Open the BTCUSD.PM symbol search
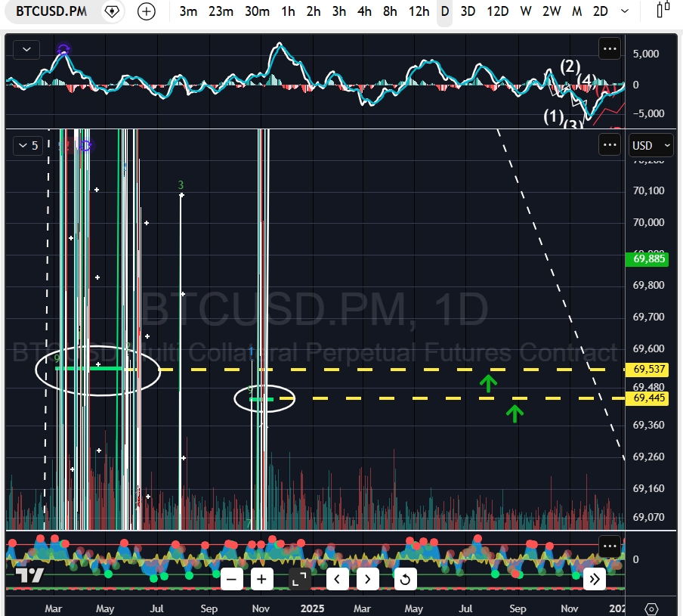The width and height of the screenshot is (683, 616). click(x=51, y=11)
